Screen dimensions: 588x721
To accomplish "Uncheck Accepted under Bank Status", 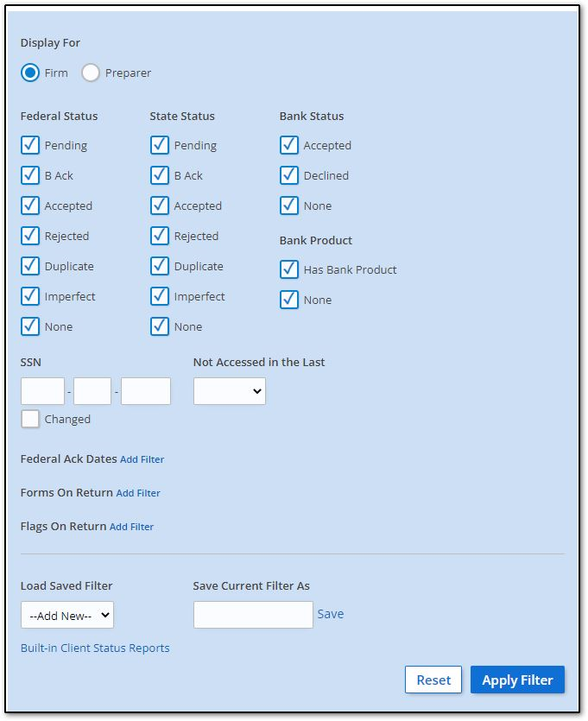I will (x=288, y=145).
